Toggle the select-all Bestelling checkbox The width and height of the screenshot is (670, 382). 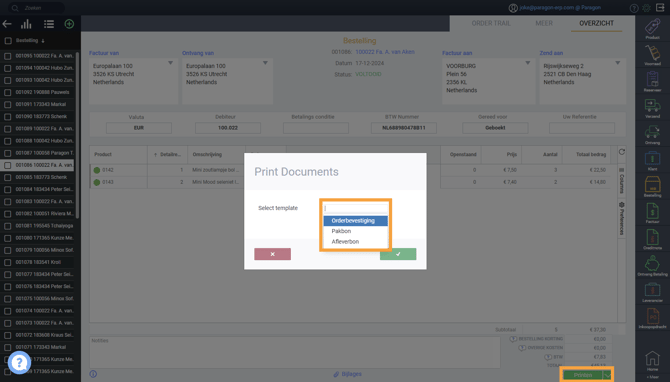pyautogui.click(x=8, y=41)
